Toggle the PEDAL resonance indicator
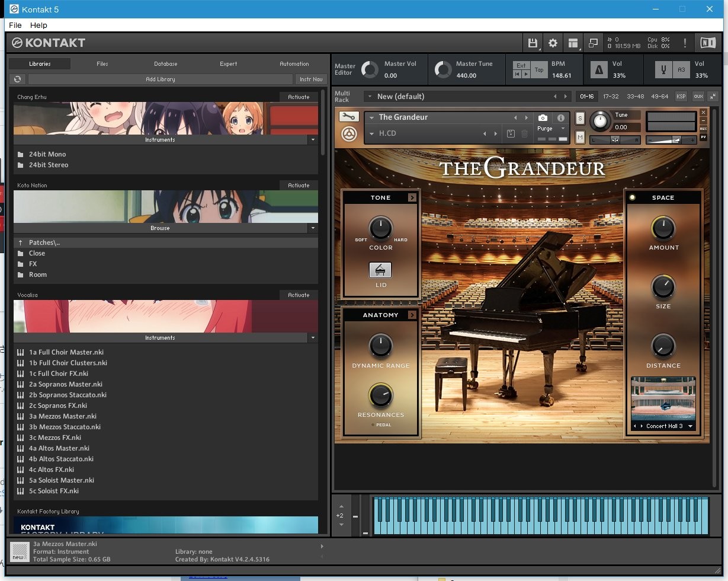 (373, 425)
